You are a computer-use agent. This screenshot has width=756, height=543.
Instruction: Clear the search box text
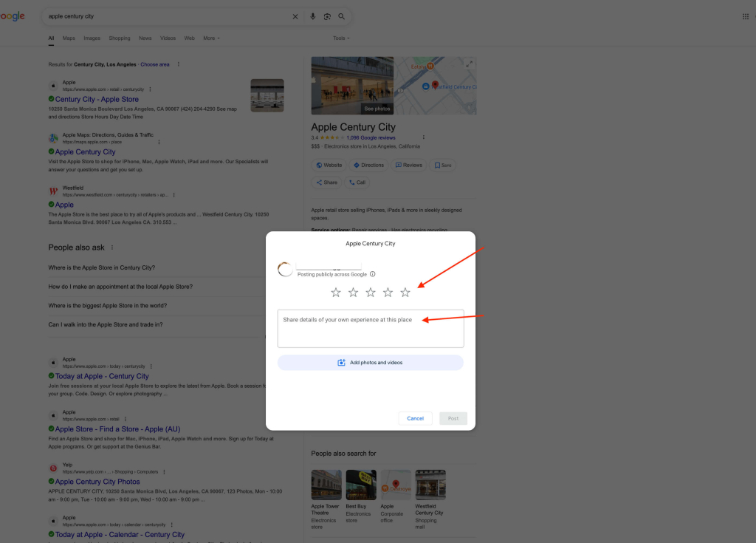click(295, 16)
